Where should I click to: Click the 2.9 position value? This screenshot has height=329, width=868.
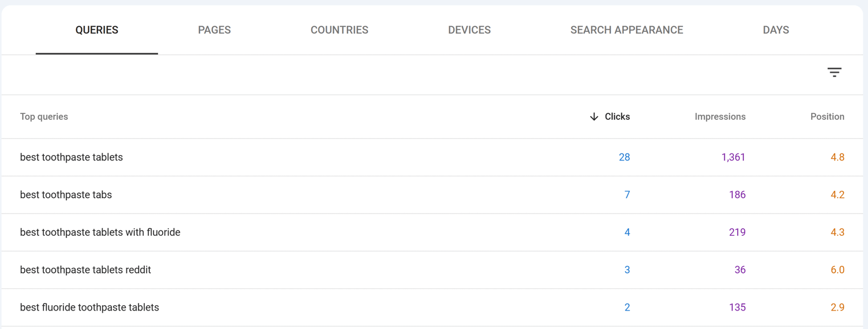[x=837, y=307]
